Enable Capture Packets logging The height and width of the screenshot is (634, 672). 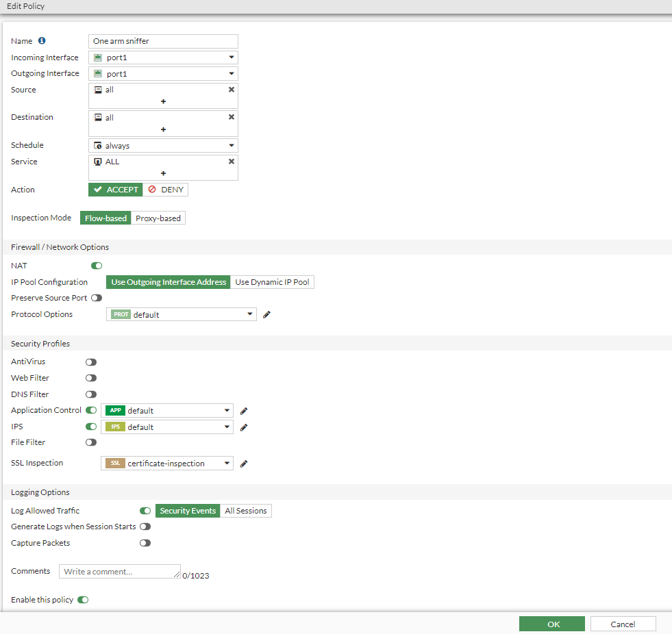(x=145, y=542)
